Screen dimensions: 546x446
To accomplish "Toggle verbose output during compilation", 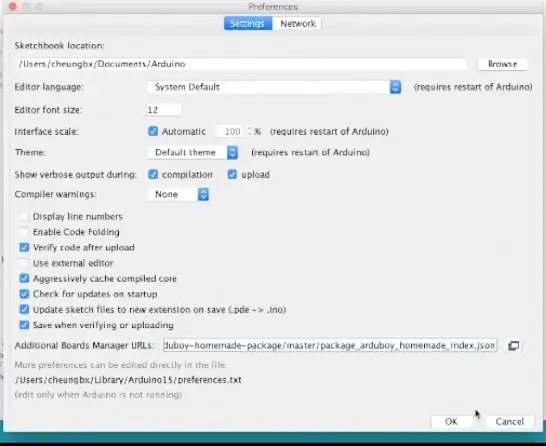I will [x=153, y=174].
